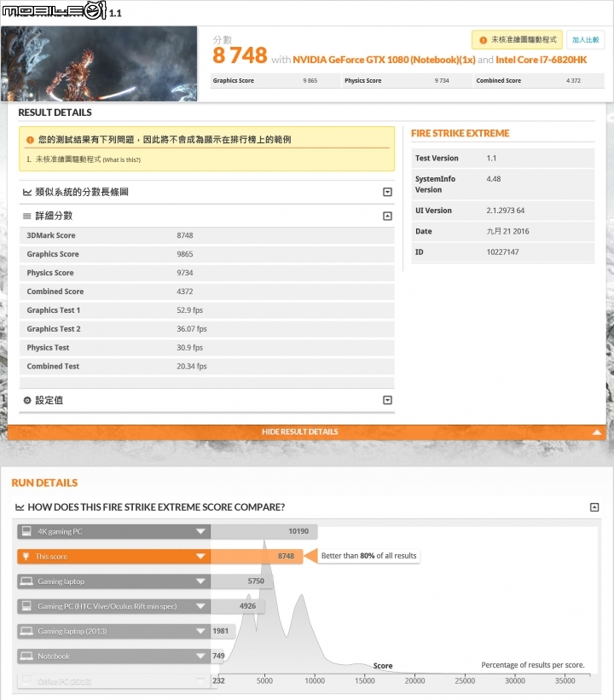Click the Physics Score 9 734 header cell
This screenshot has width=614, height=700.
(x=407, y=81)
